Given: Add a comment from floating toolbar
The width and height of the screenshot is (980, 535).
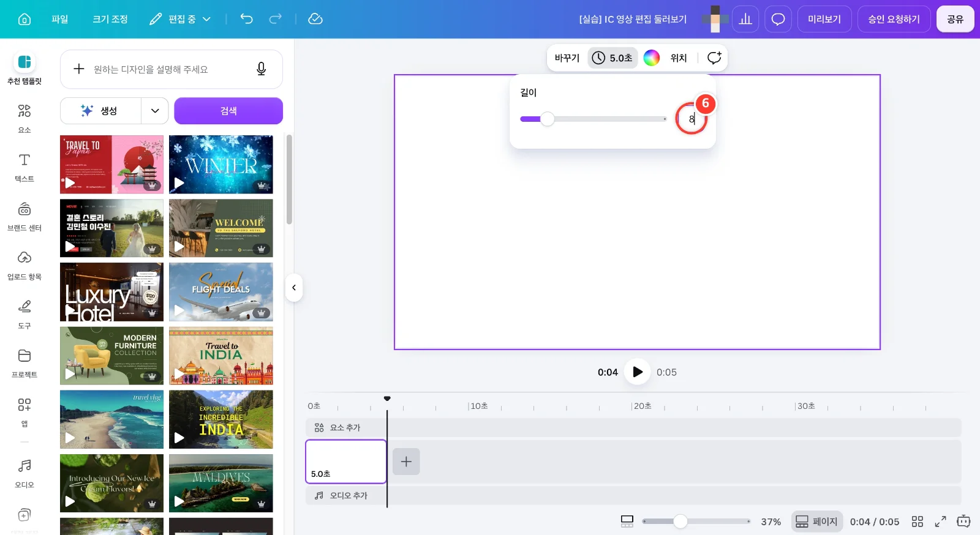Looking at the screenshot, I should [x=714, y=58].
